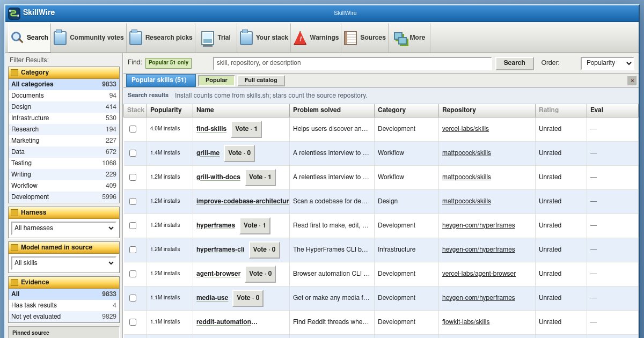This screenshot has width=644, height=338.
Task: Open the media-use skill link
Action: click(213, 298)
